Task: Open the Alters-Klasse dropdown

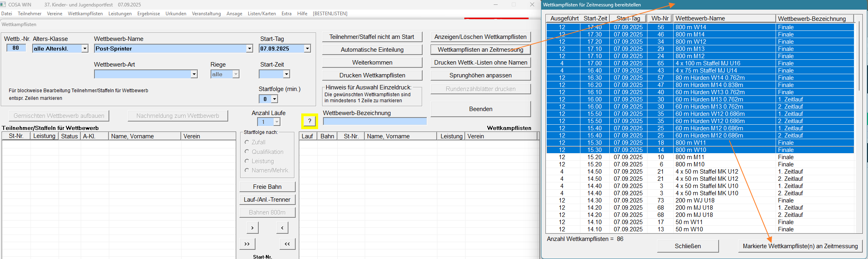Action: (85, 49)
